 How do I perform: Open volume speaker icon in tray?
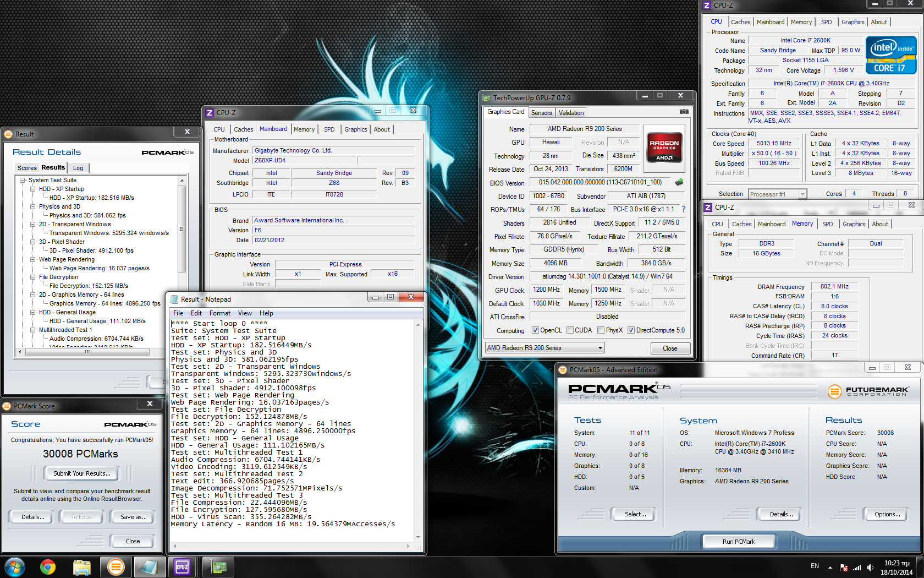click(870, 568)
